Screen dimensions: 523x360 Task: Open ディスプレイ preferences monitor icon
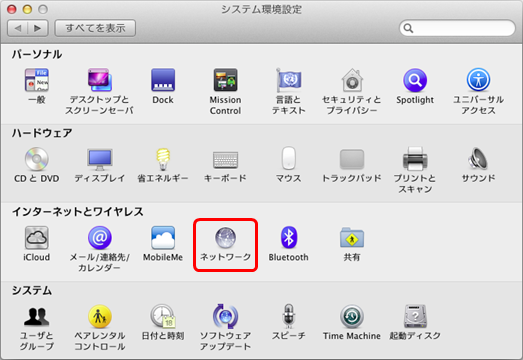tap(100, 159)
